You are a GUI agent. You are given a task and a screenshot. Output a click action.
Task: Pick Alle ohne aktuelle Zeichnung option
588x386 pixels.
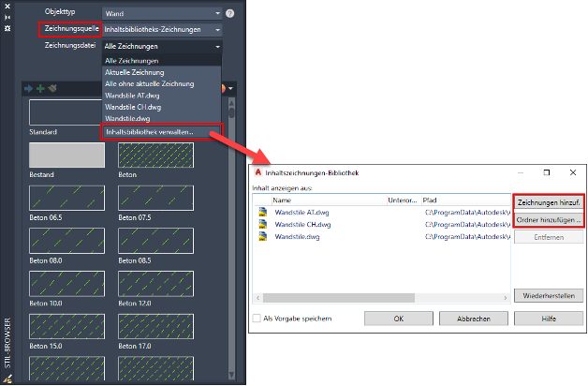(x=150, y=84)
